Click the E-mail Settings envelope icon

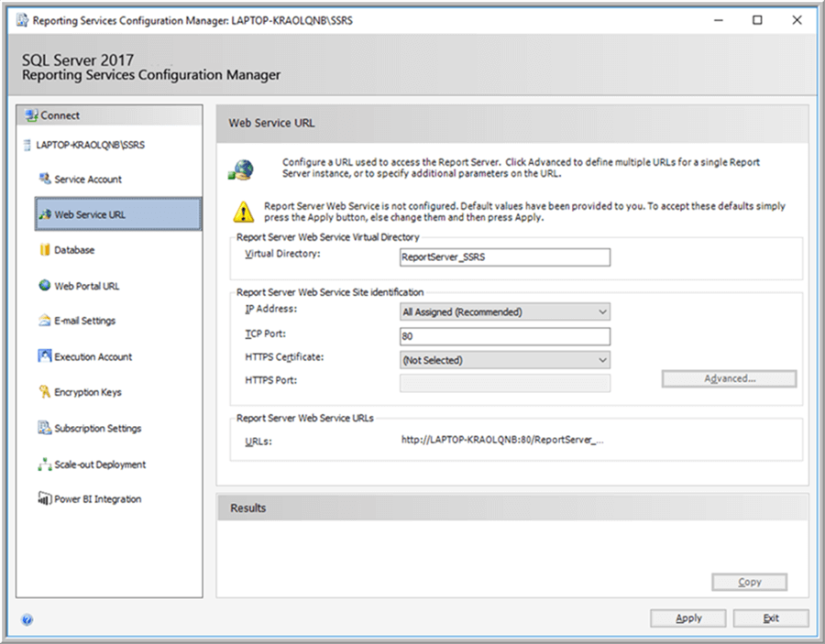[x=45, y=320]
